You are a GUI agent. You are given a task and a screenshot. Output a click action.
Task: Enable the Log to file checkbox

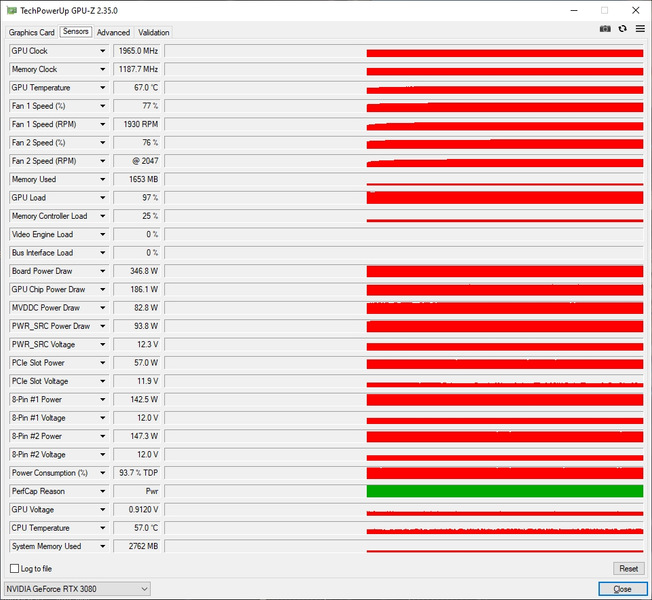point(15,568)
